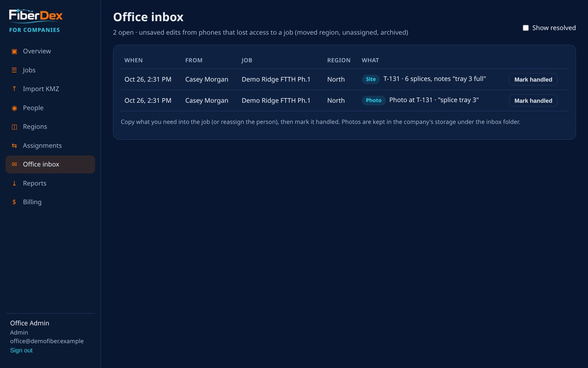Select Office inbox in sidebar
This screenshot has width=588, height=368.
[50, 164]
